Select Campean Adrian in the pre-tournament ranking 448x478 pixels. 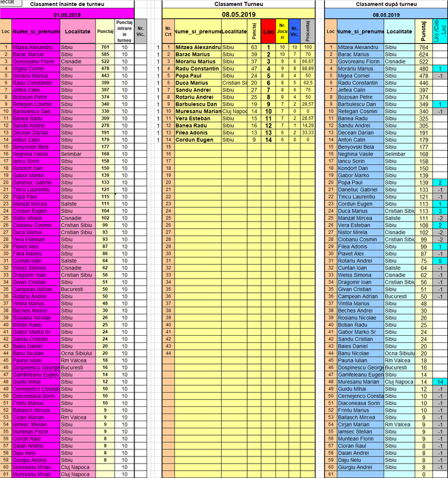(36, 289)
